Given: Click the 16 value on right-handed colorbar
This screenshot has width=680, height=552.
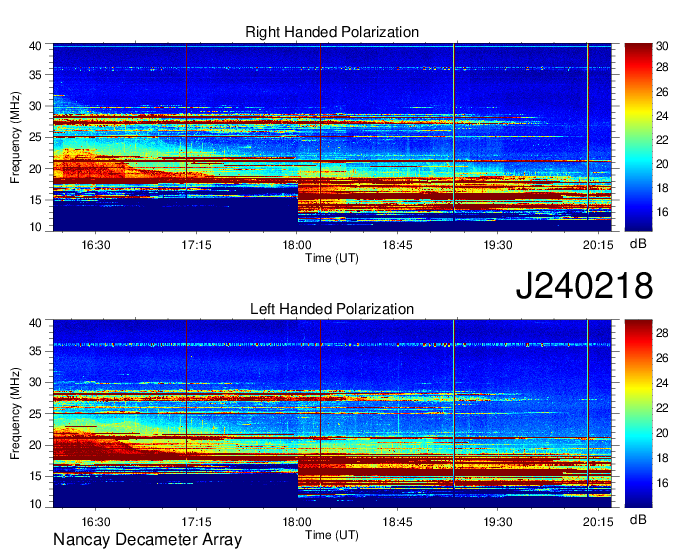Looking at the screenshot, I should click(662, 212).
